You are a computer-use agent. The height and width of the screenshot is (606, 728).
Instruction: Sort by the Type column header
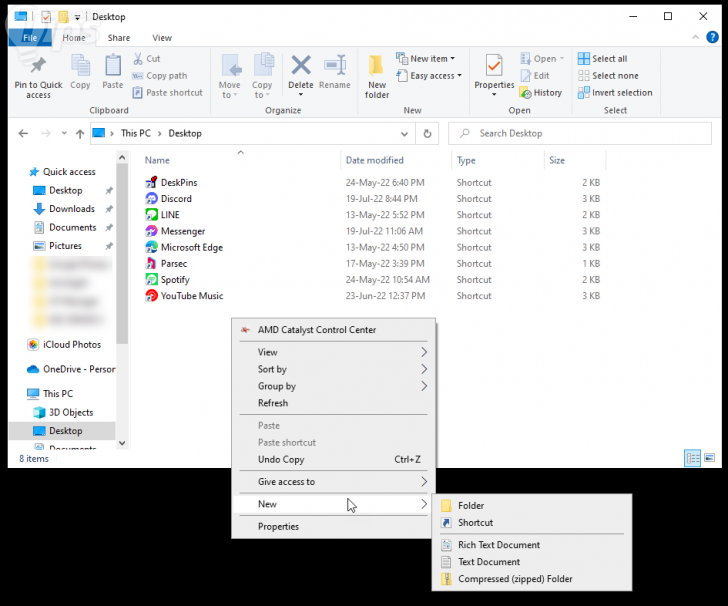pyautogui.click(x=466, y=160)
